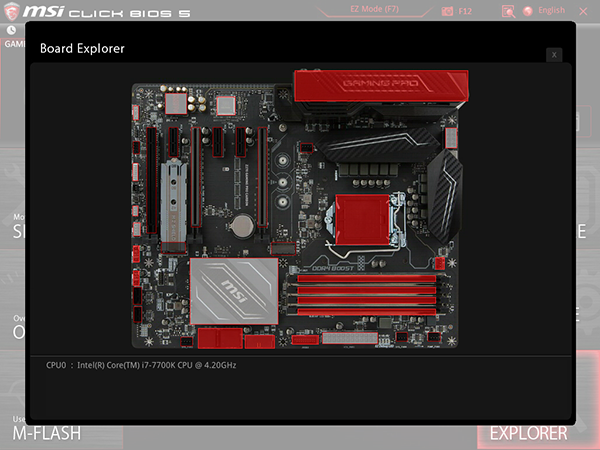
Task: Select gray controller chip above PCIe slots
Action: click(x=226, y=106)
